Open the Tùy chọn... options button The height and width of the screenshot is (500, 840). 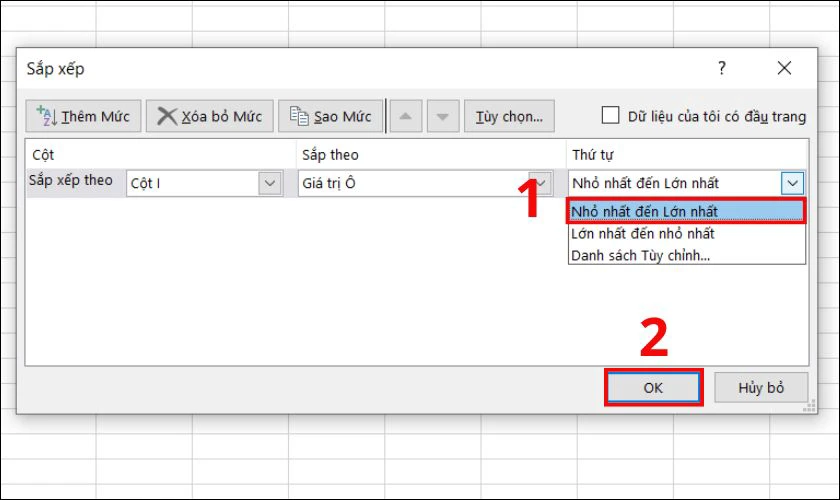[509, 116]
